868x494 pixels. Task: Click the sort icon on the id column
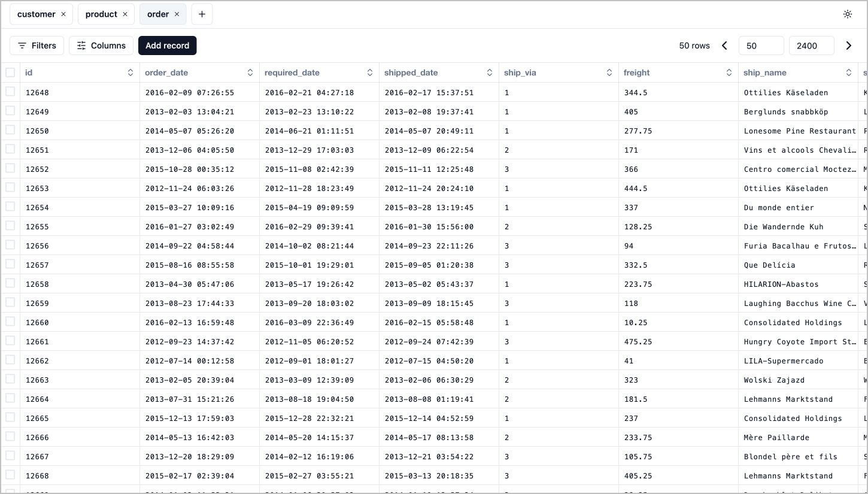(x=130, y=72)
